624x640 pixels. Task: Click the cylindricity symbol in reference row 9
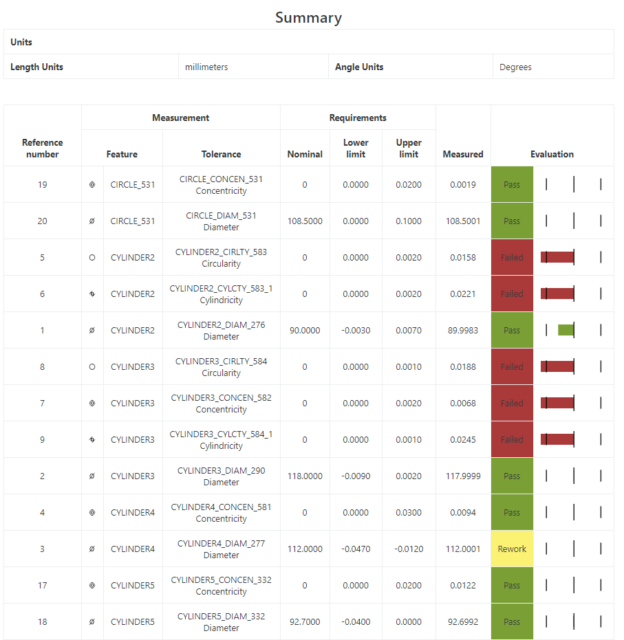92,440
